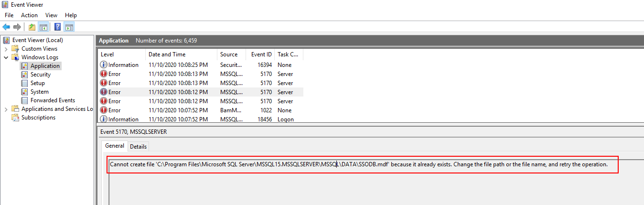644x205 pixels.
Task: Click the Up One Level folder icon
Action: [32, 27]
